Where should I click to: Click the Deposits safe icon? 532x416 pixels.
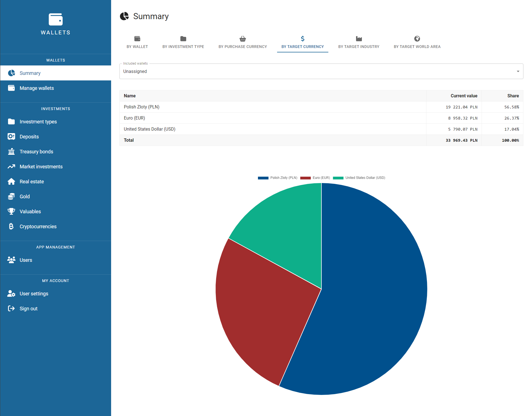tap(11, 136)
